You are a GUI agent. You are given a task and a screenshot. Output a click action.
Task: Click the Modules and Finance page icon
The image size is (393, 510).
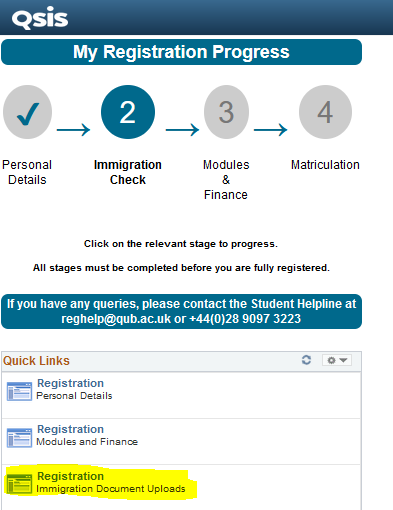(x=19, y=437)
